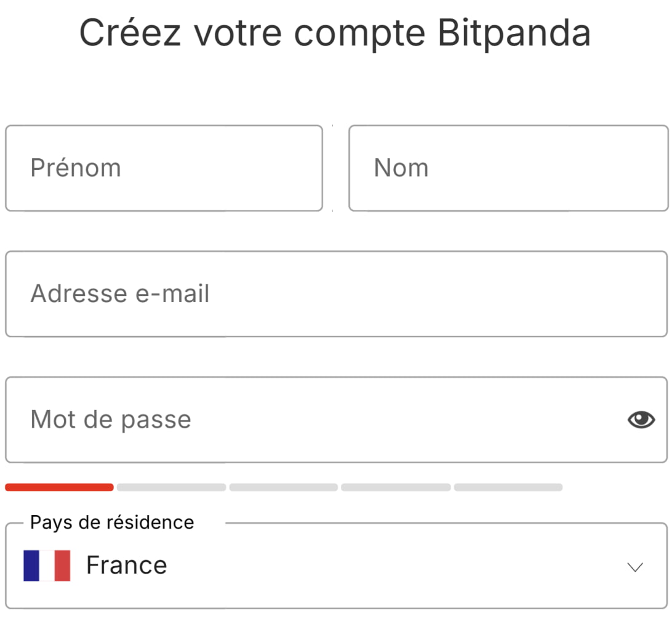Select France in the country box
672x621 pixels.
127,564
